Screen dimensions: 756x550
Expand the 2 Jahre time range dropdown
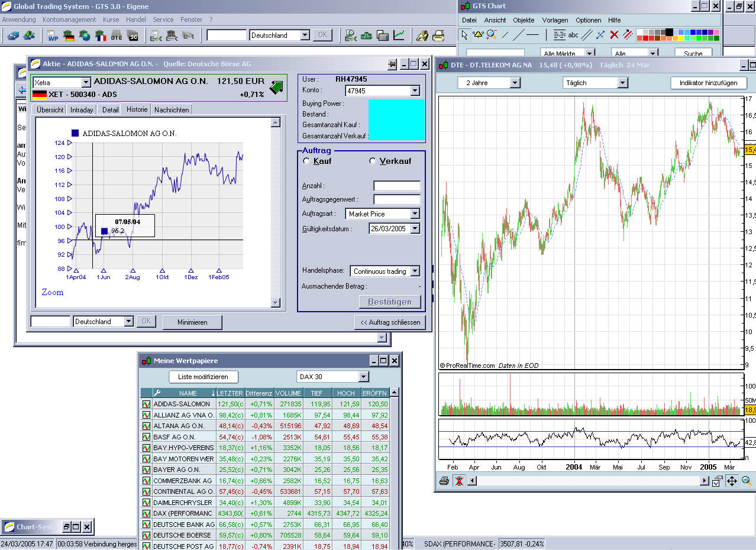(515, 83)
